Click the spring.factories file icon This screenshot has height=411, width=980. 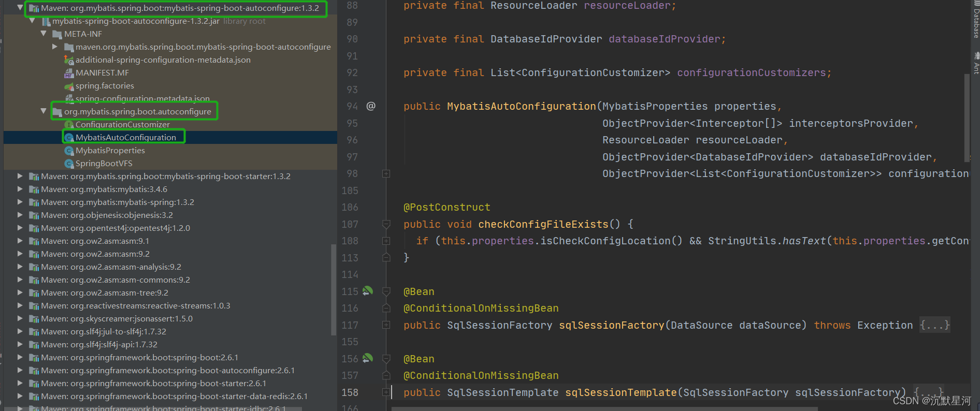69,86
